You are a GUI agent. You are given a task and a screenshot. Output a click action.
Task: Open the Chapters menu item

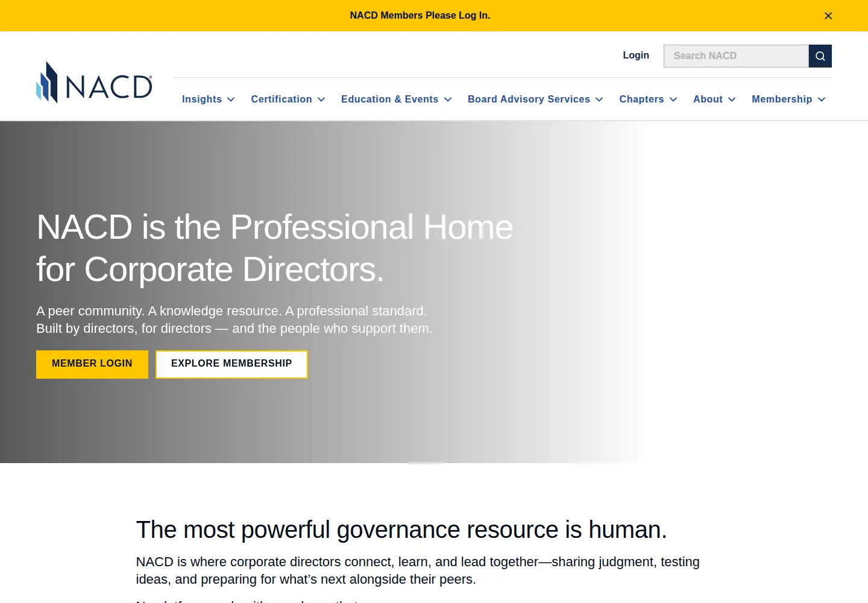click(641, 99)
